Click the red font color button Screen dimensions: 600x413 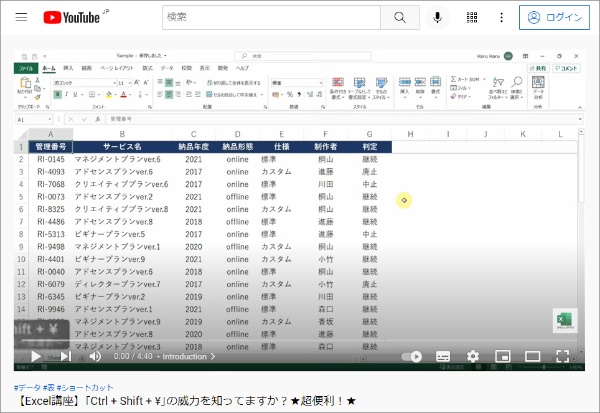(x=123, y=94)
